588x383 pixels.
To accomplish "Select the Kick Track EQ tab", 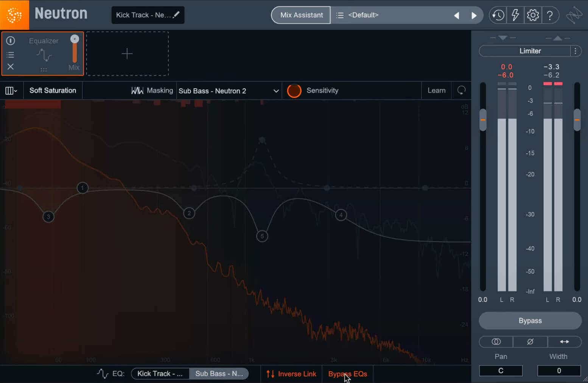I will click(160, 374).
